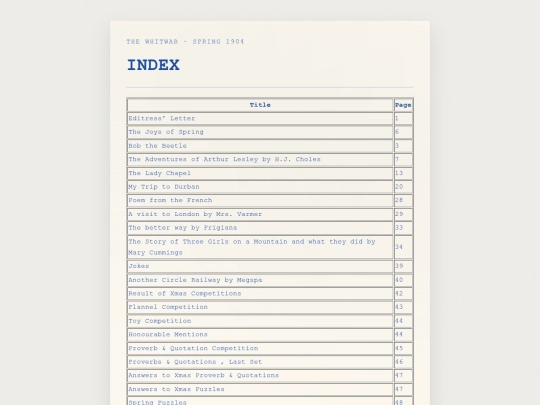Click page number 13 for The Lady Chapel
The image size is (540, 405).
[x=403, y=173]
